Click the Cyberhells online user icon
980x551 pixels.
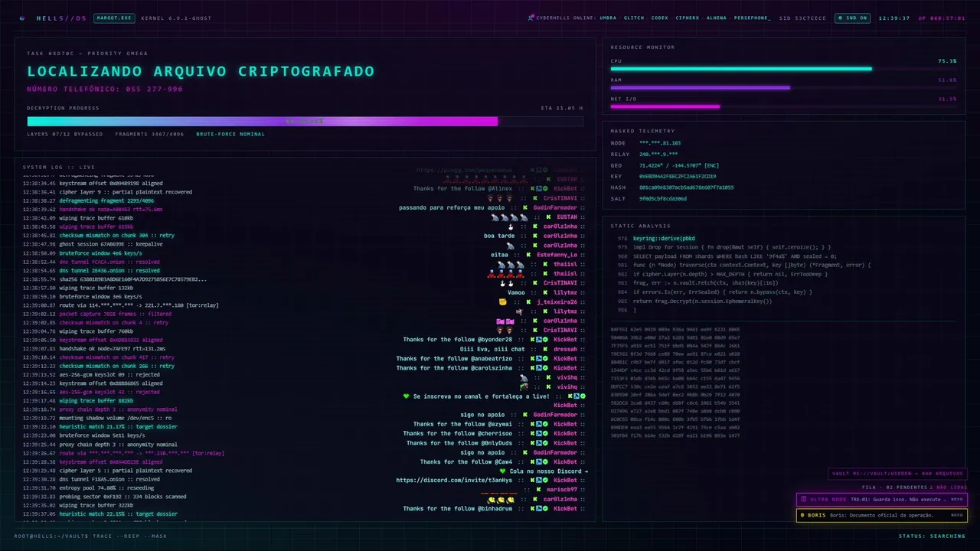point(531,17)
